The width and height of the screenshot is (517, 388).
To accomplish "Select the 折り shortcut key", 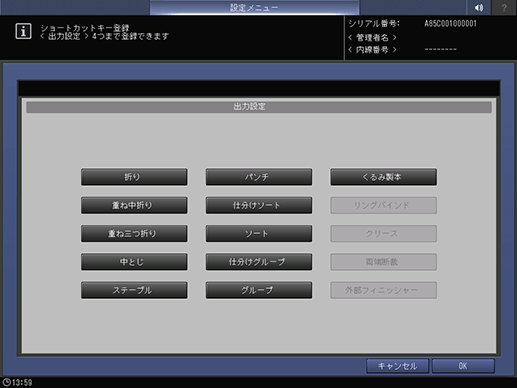I will 134,177.
